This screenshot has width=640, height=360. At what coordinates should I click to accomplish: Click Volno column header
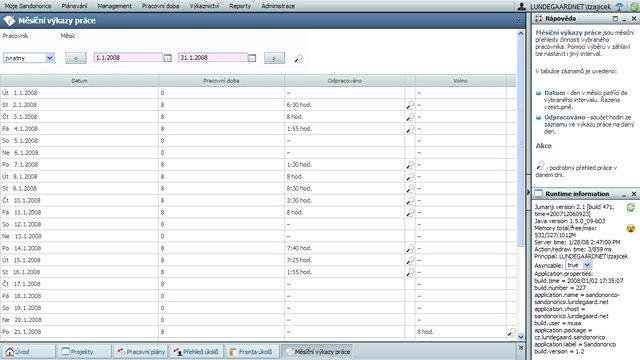(460, 81)
